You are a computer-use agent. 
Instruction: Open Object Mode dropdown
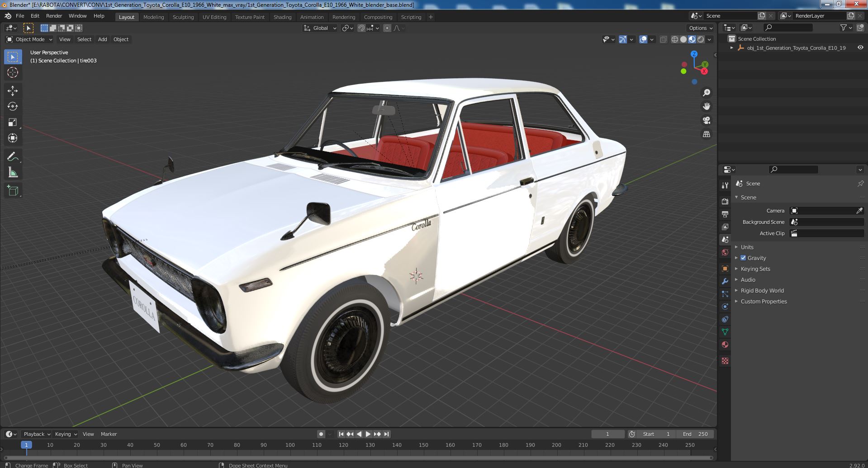click(x=29, y=39)
